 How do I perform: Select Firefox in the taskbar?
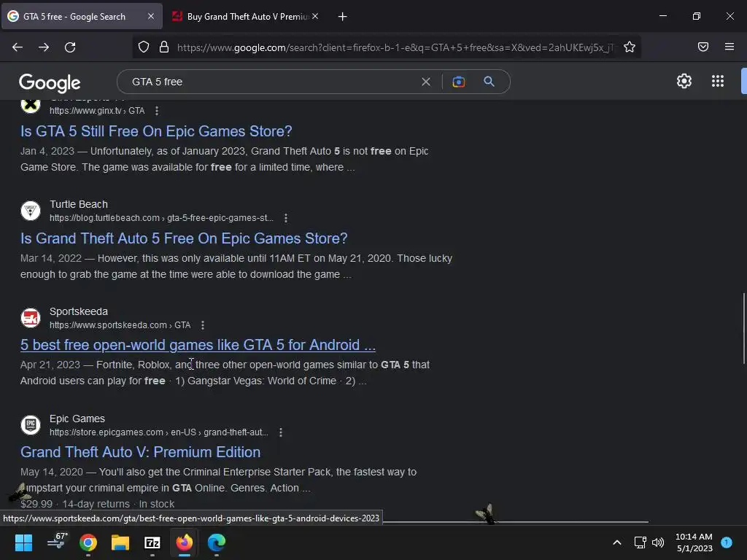pos(185,542)
